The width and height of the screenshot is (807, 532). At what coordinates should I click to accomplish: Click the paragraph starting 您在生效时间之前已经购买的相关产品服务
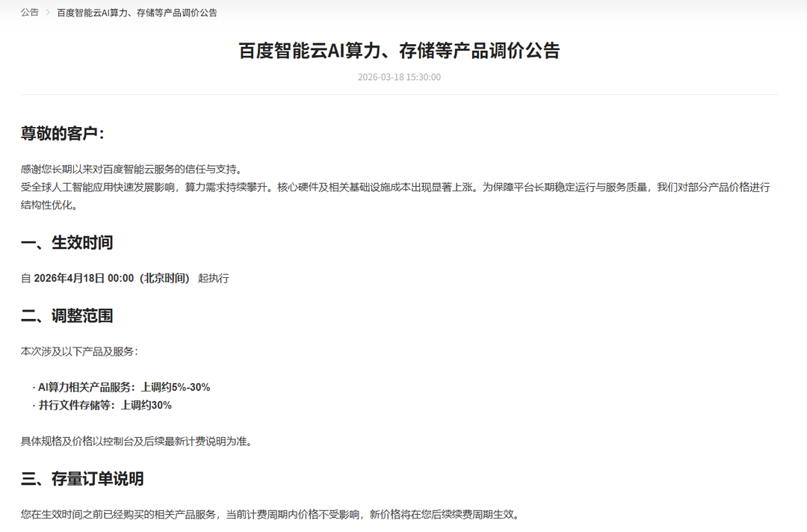tap(272, 515)
